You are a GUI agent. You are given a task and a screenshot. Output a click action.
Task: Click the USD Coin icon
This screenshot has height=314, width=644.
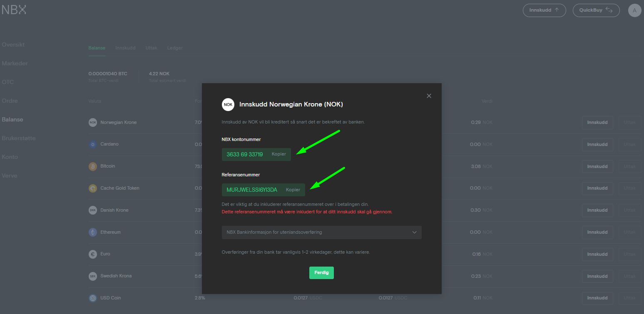93,298
